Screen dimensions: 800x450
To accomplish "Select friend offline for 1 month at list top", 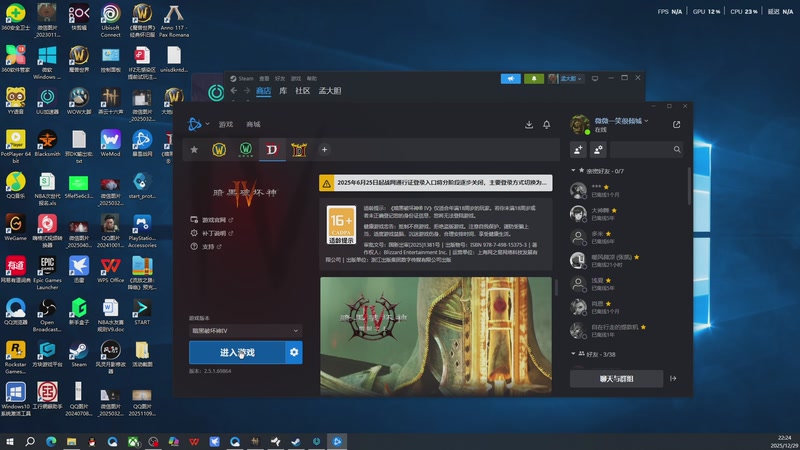I will tap(628, 190).
